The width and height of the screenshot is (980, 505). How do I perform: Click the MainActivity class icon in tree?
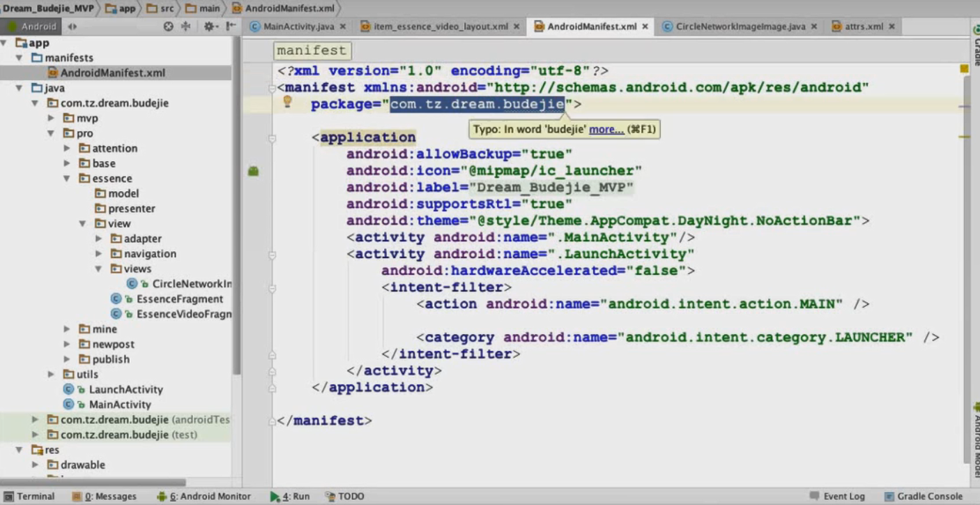[68, 405]
